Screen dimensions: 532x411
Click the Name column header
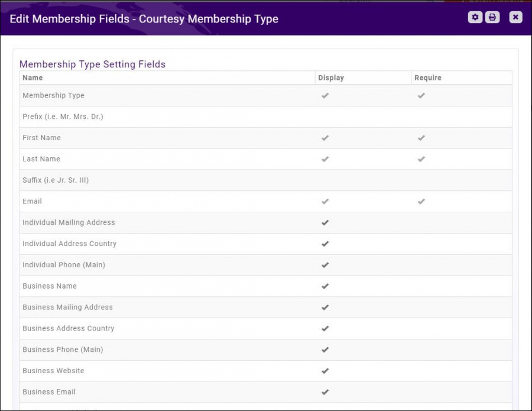pos(33,77)
